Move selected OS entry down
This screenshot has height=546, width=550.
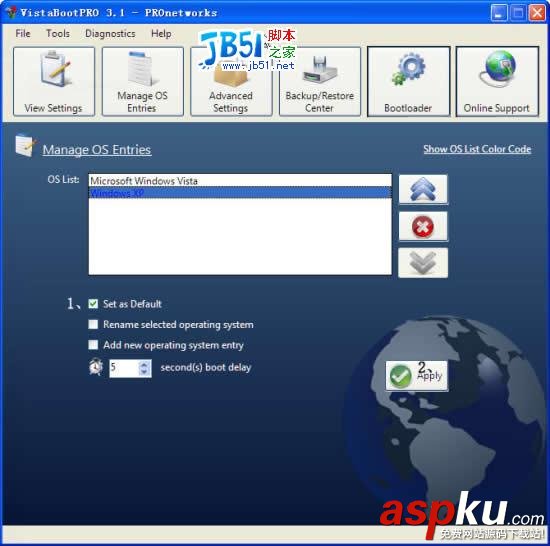423,263
